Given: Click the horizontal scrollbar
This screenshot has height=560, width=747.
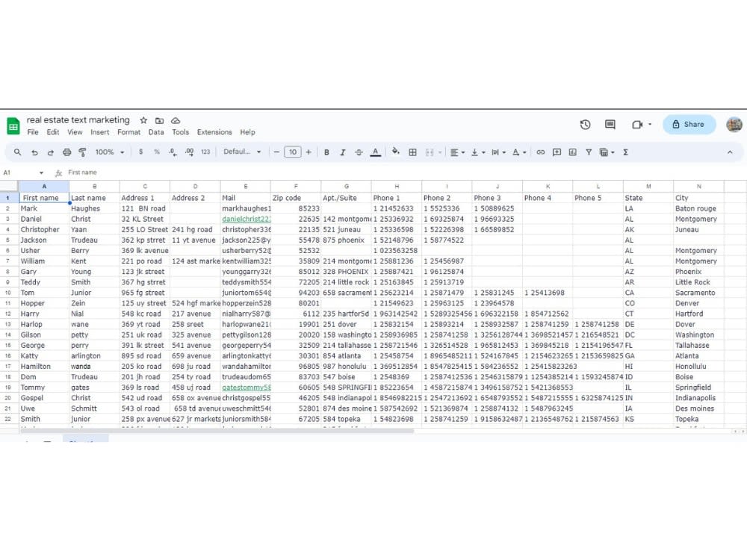Looking at the screenshot, I should coord(217,432).
